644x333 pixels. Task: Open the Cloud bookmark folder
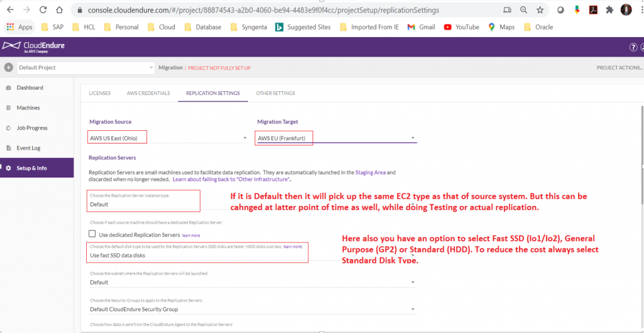coord(161,27)
